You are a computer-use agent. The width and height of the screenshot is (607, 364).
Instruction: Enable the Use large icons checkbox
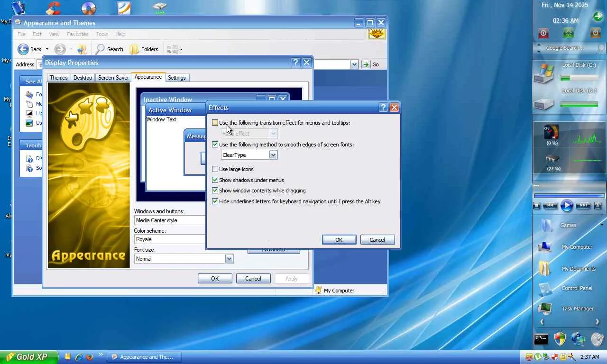tap(215, 169)
